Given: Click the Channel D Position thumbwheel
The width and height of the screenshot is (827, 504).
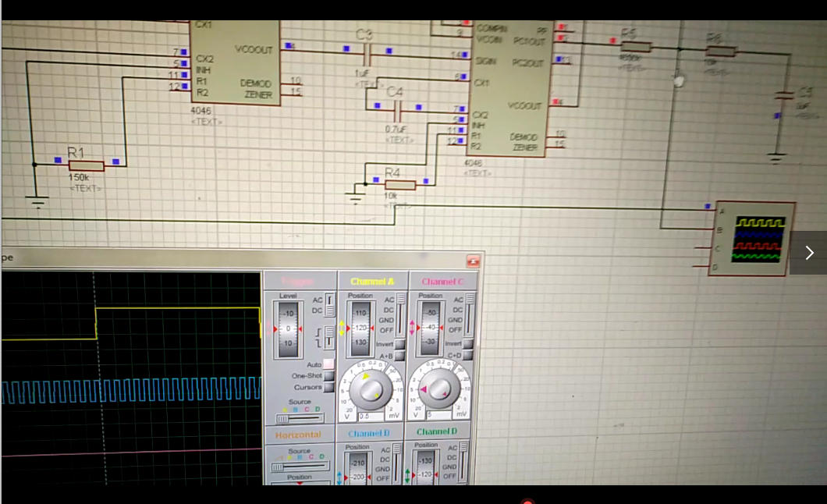Looking at the screenshot, I should pyautogui.click(x=425, y=467).
